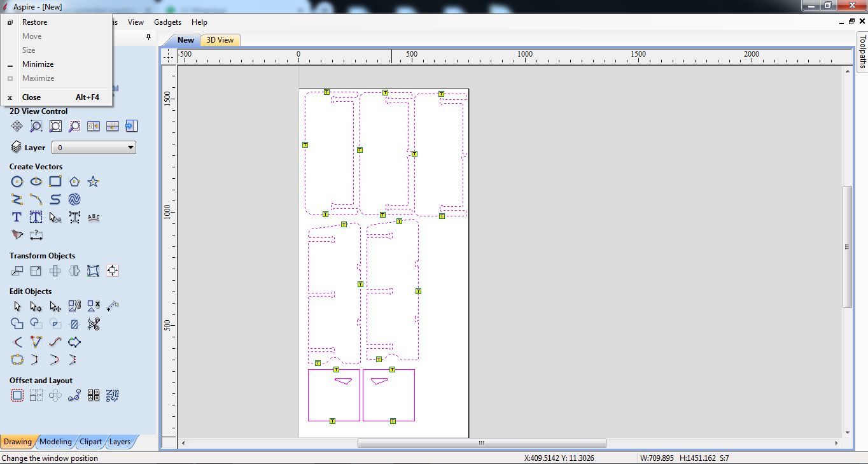This screenshot has height=464, width=868.
Task: Toggle the command panel pin
Action: coord(148,38)
